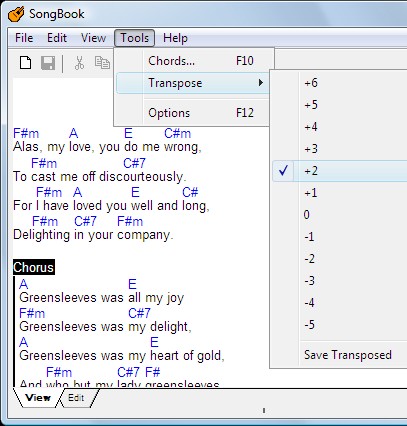The image size is (407, 426).
Task: Click the highlighted Chorus heading
Action: (34, 267)
